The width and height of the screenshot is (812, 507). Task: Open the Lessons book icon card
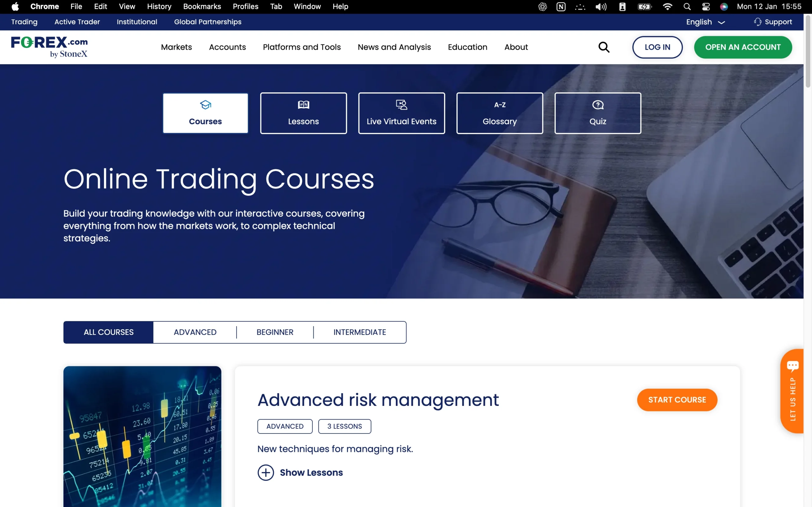[303, 104]
